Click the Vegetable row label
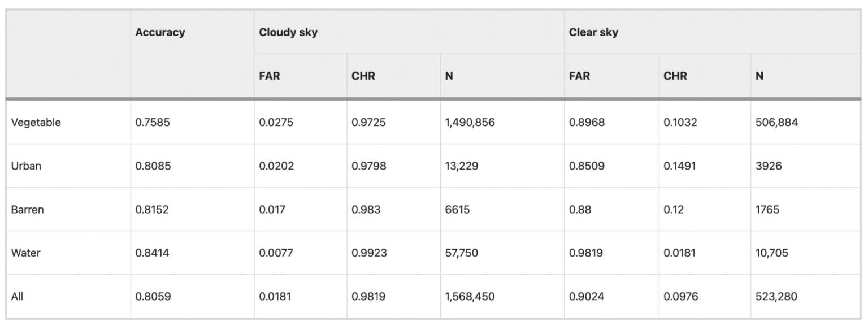 (36, 122)
